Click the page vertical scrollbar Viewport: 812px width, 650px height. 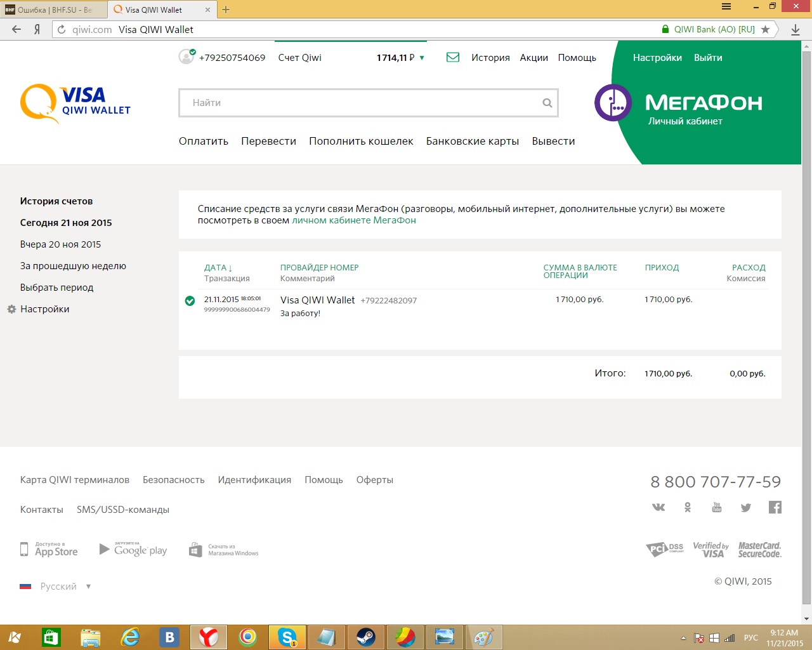coord(806,327)
